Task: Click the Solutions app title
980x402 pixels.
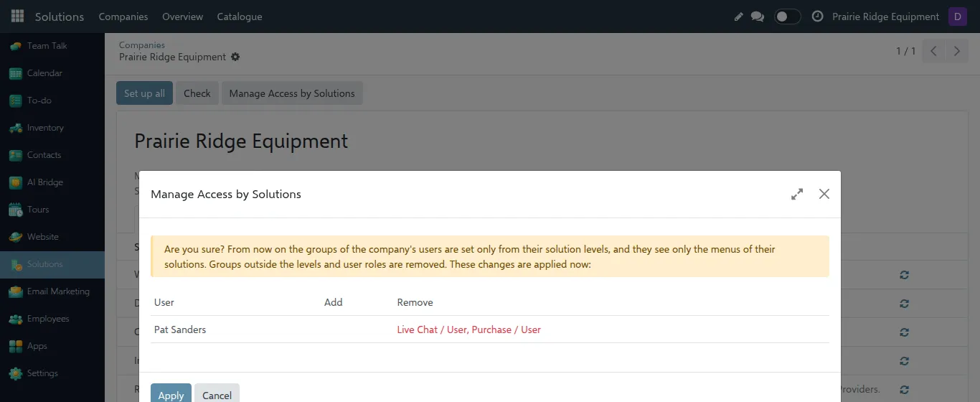Action: pyautogui.click(x=60, y=17)
